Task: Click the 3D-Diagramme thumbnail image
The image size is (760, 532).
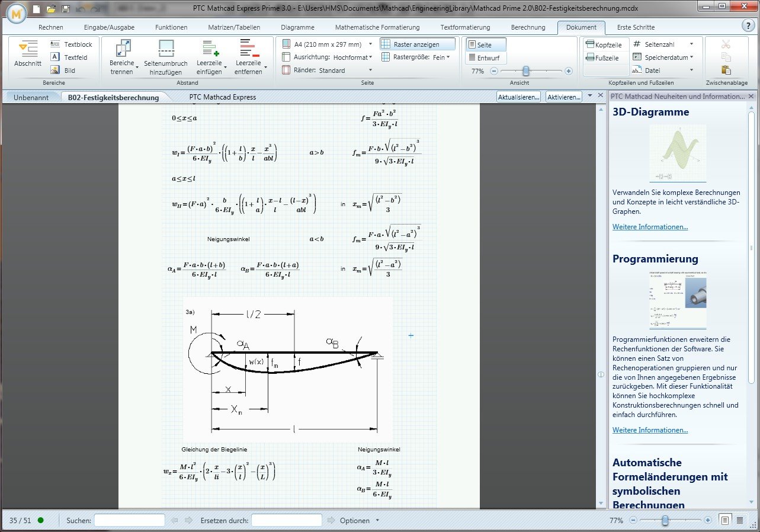Action: pyautogui.click(x=678, y=153)
